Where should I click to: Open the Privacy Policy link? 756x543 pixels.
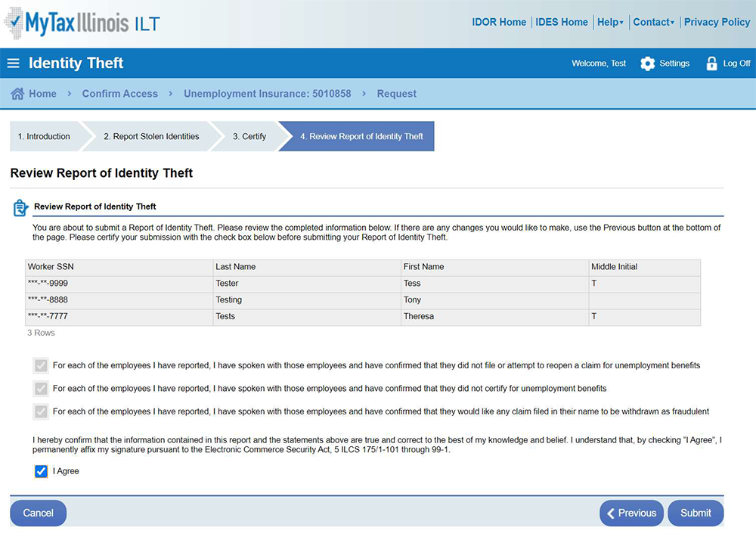click(717, 22)
